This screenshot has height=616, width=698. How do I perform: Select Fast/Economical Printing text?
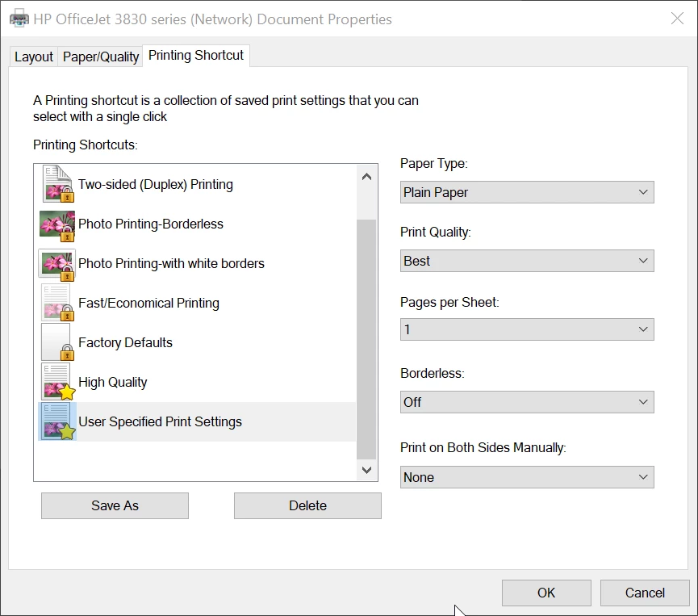[x=148, y=303]
